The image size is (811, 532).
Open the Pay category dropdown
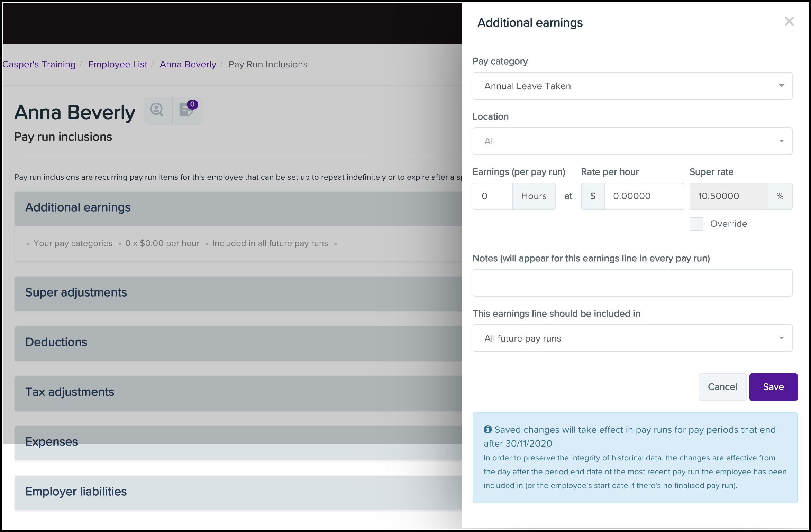(632, 86)
